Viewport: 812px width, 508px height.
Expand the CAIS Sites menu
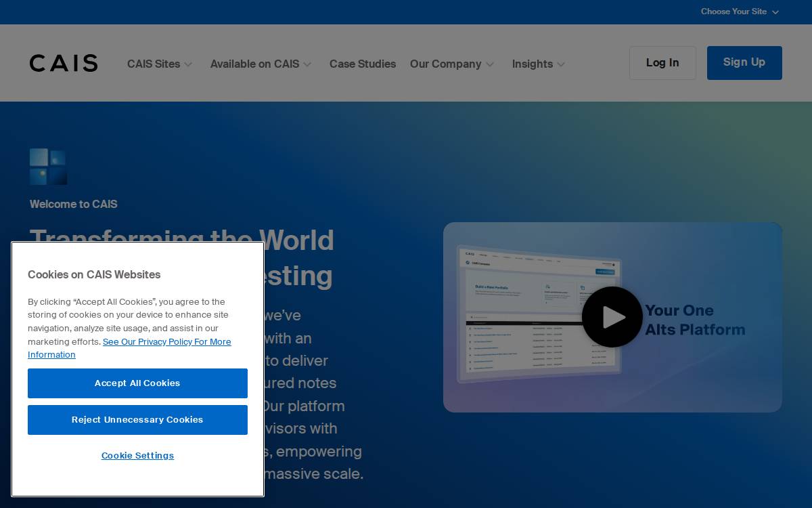160,64
